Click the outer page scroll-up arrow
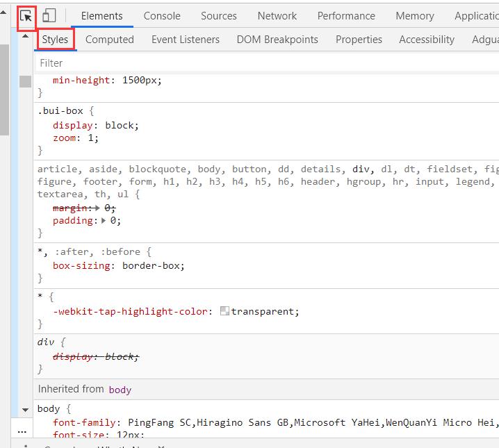 4,13
